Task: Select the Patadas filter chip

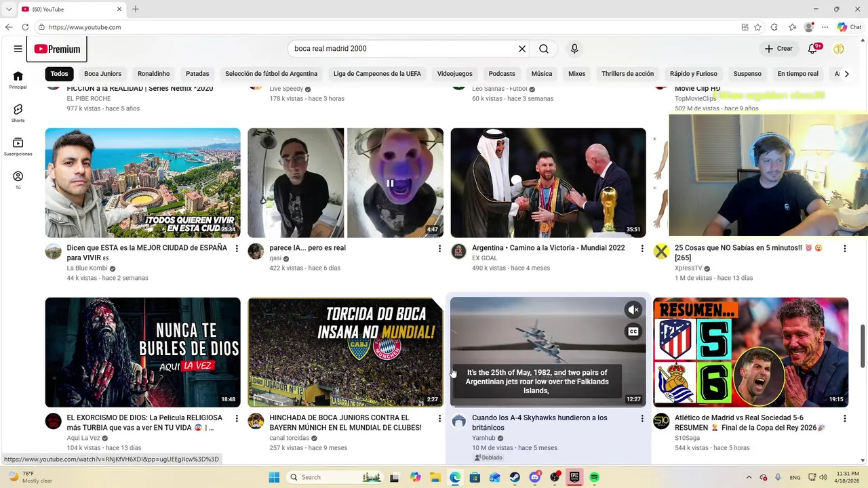Action: pyautogui.click(x=197, y=74)
